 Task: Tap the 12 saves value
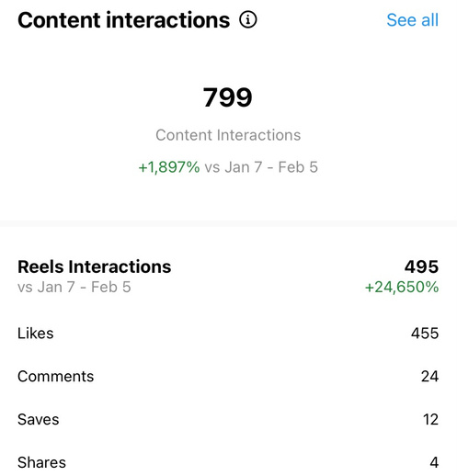click(430, 420)
